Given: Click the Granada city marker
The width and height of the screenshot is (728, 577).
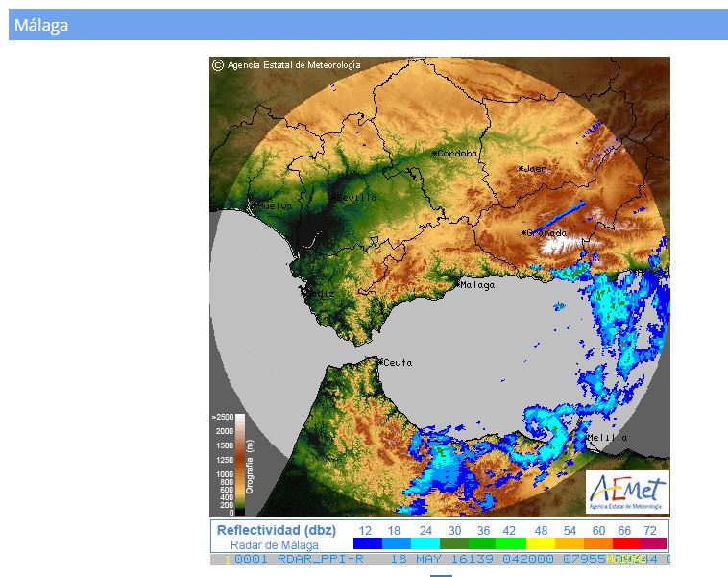Looking at the screenshot, I should point(524,232).
